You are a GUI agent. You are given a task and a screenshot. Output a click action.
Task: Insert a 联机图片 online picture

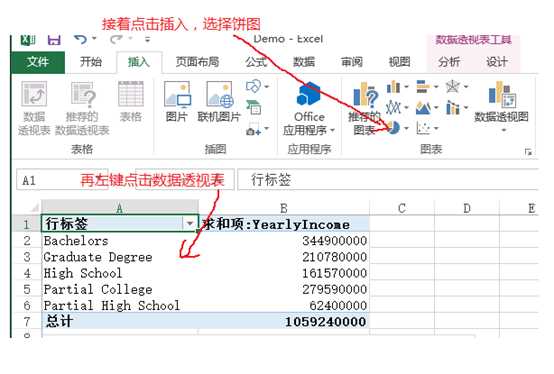pyautogui.click(x=219, y=102)
